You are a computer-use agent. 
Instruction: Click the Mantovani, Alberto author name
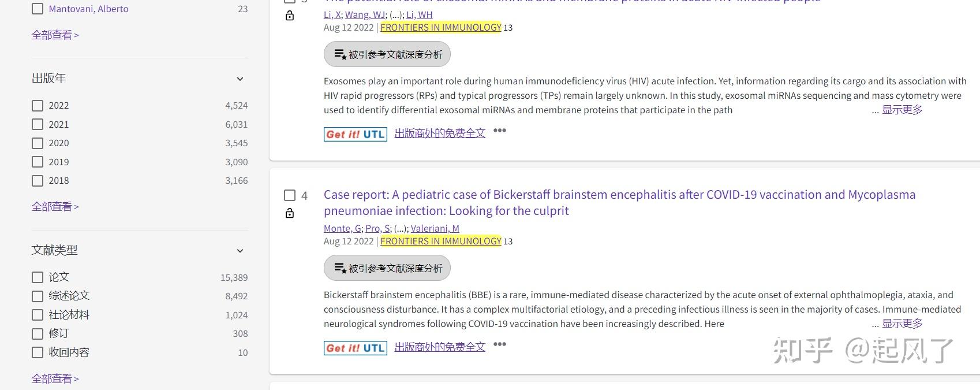click(x=88, y=9)
